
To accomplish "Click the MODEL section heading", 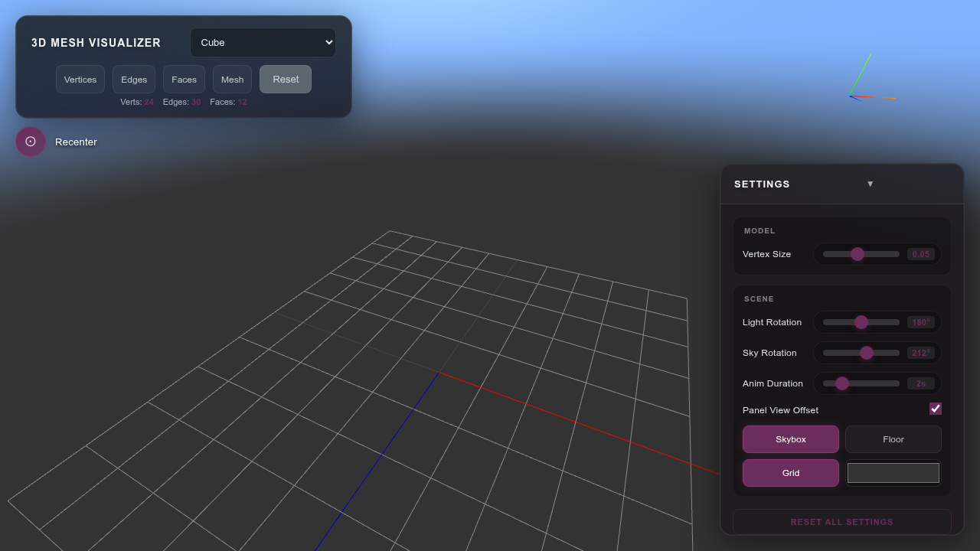I will pyautogui.click(x=759, y=230).
